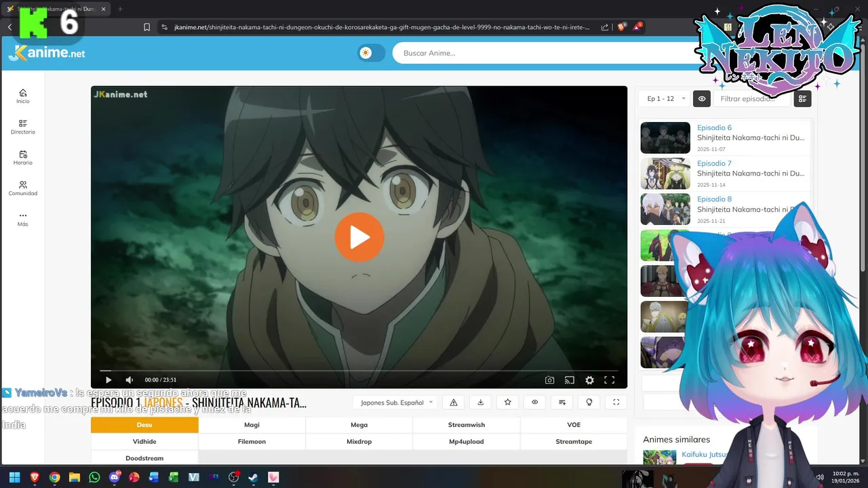868x488 pixels.
Task: Click the Episodio 8 thumbnail
Action: point(665,209)
